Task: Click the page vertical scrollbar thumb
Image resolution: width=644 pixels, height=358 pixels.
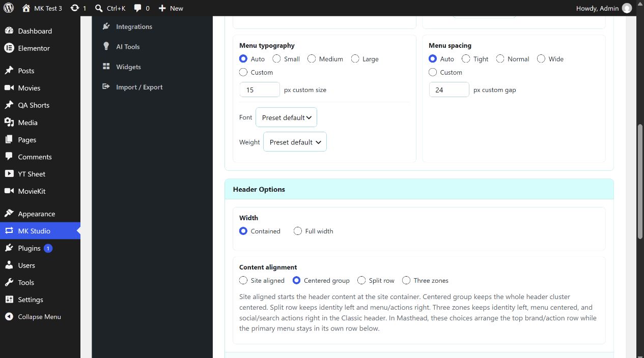Action: click(x=640, y=181)
